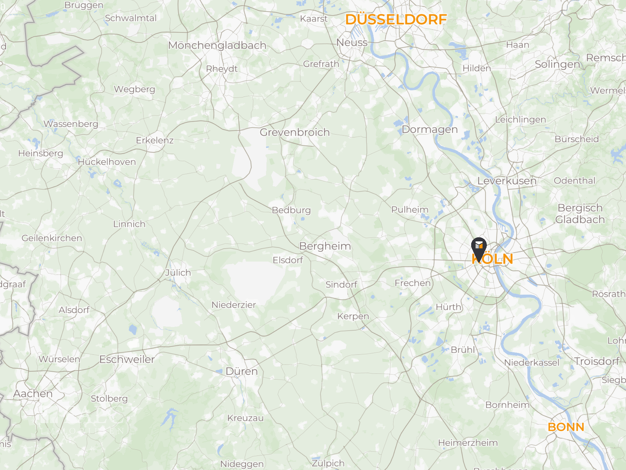626x470 pixels.
Task: Click the Mönchengladbach label on the map
Action: click(x=217, y=45)
